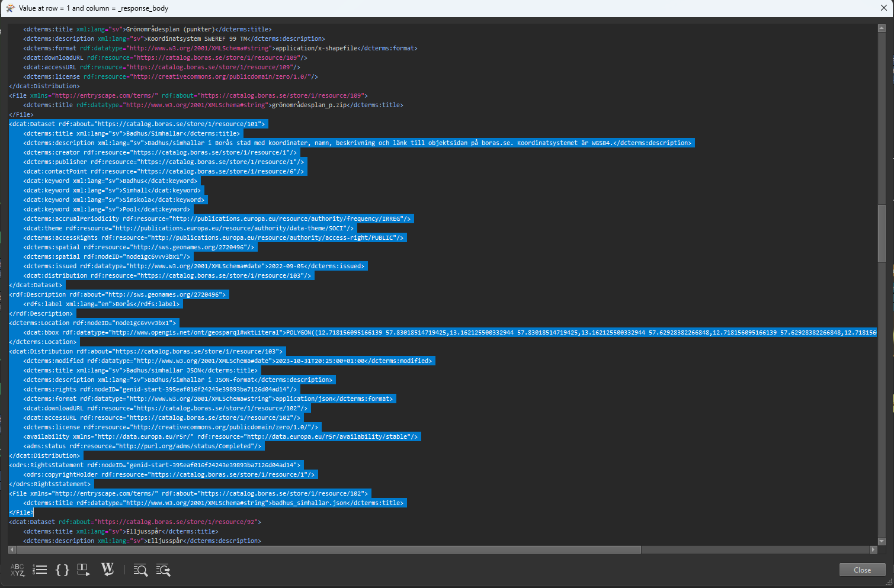Image resolution: width=894 pixels, height=588 pixels.
Task: Close the value viewer with the X
Action: [883, 8]
